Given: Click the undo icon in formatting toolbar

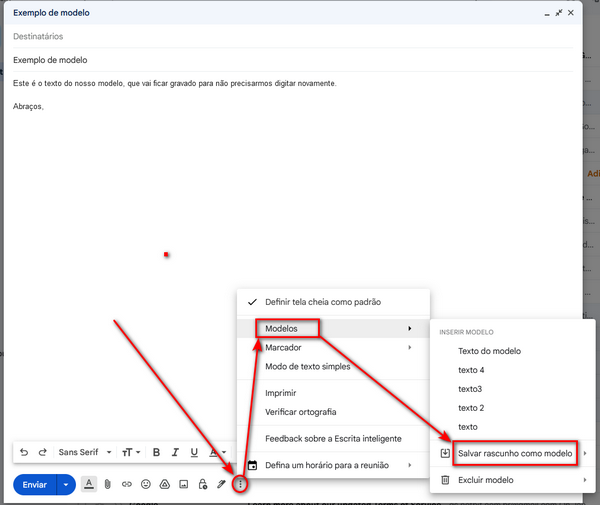Looking at the screenshot, I should (x=24, y=452).
